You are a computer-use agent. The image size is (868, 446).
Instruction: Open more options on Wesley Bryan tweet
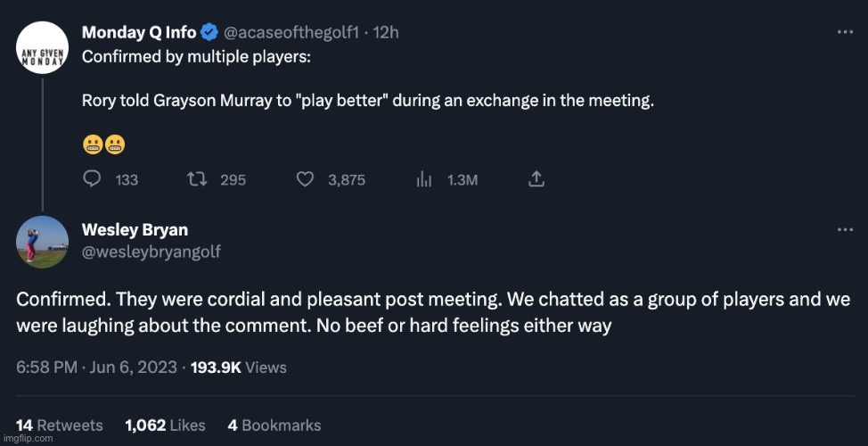pyautogui.click(x=845, y=230)
